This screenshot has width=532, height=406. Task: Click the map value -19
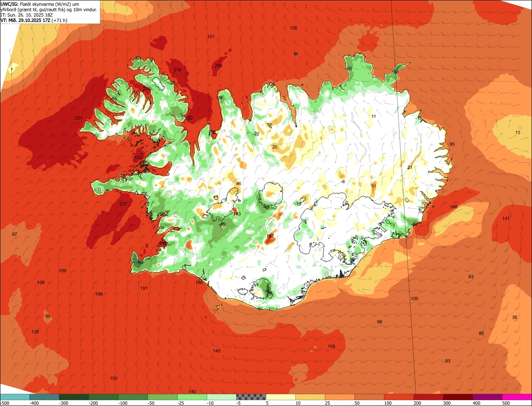[298, 203]
